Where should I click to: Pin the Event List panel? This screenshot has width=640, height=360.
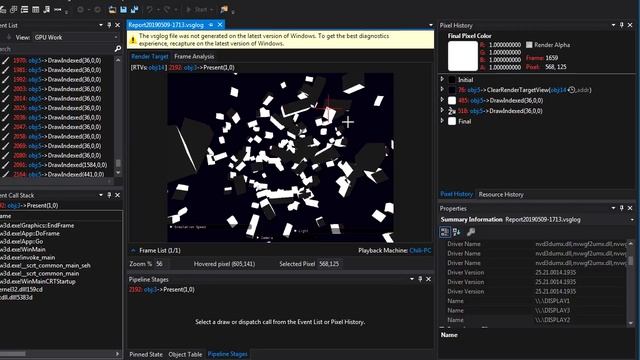(x=109, y=25)
